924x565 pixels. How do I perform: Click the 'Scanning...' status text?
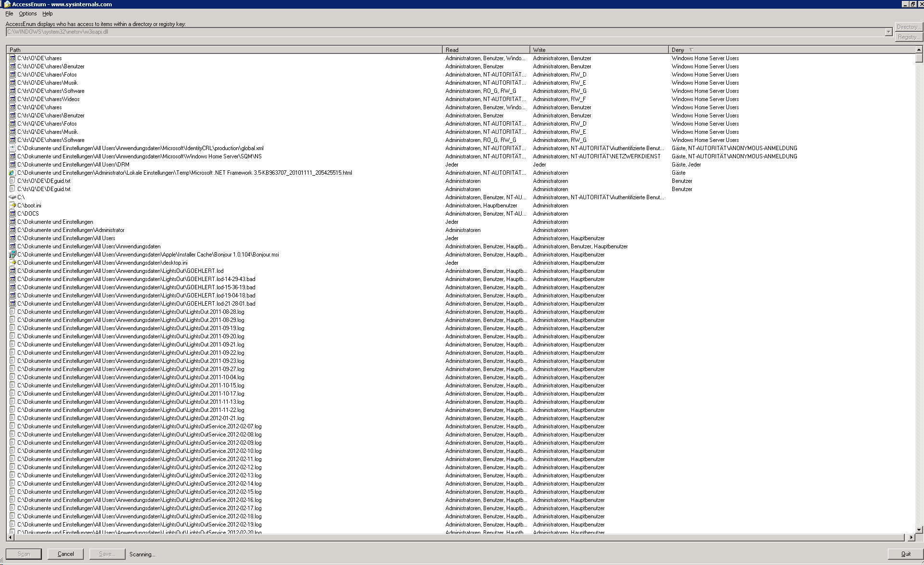pyautogui.click(x=142, y=554)
